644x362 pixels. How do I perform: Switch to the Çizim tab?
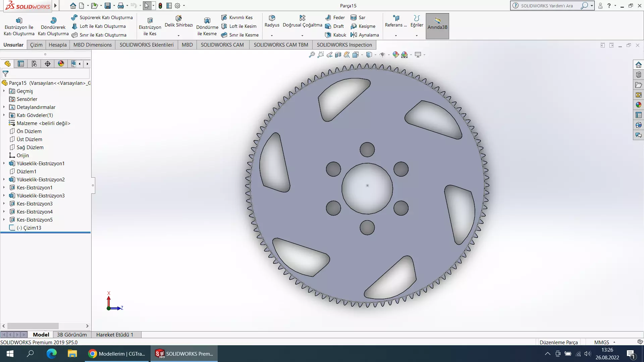point(36,45)
